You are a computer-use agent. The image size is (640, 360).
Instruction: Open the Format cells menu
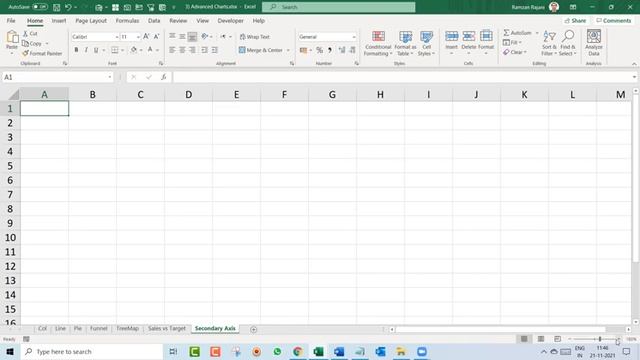pos(486,43)
